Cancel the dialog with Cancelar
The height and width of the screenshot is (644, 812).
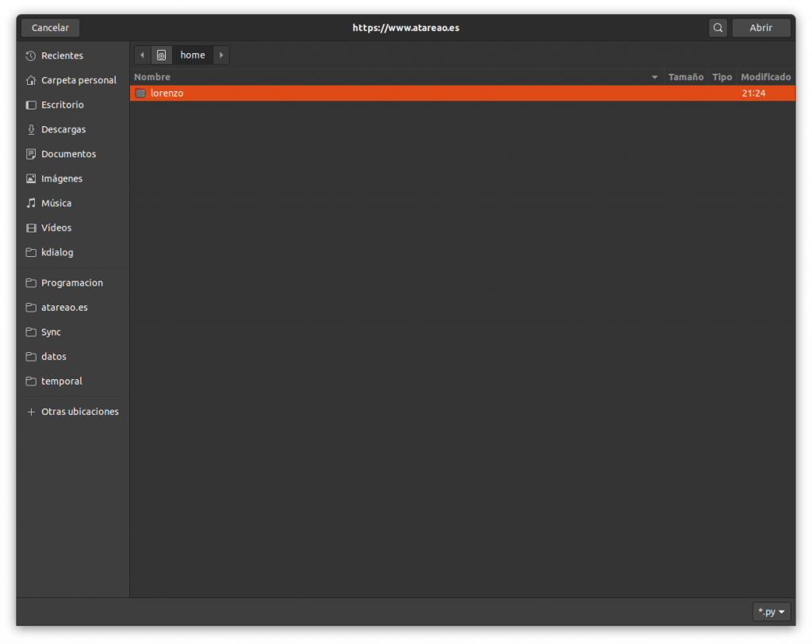tap(49, 27)
